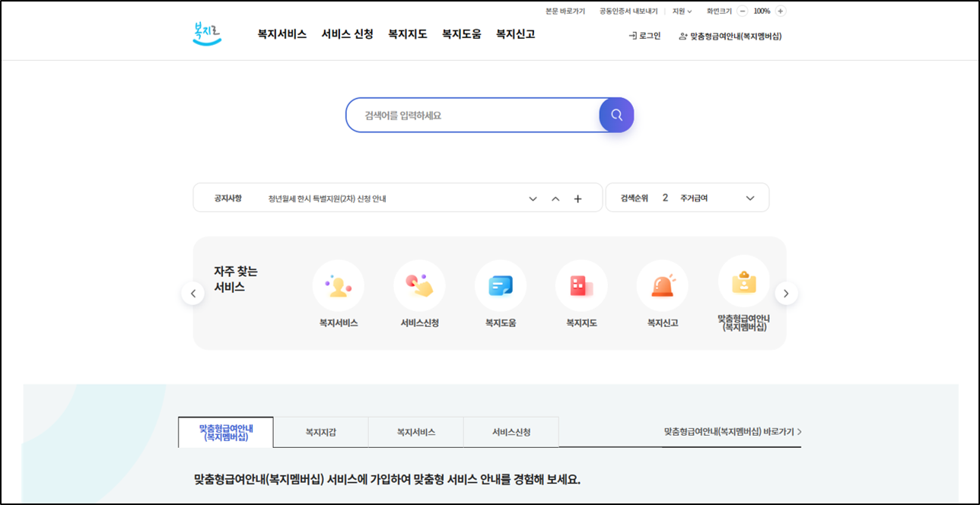This screenshot has height=505, width=980.
Task: Switch to the 서비스신청 tab
Action: click(511, 432)
